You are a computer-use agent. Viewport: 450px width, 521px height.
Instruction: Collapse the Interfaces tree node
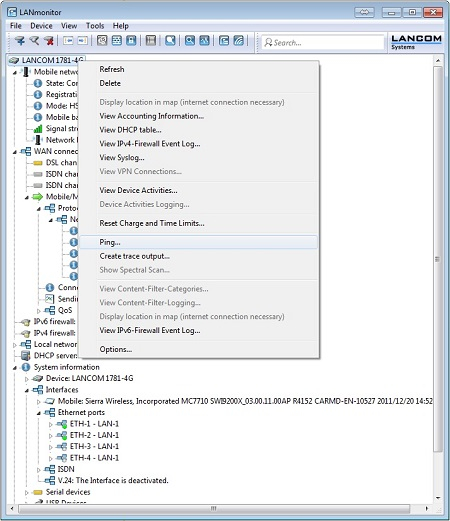coord(27,390)
